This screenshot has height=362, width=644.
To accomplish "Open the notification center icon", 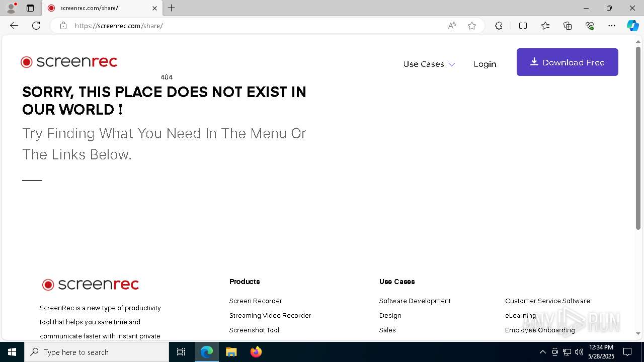I will click(x=627, y=352).
